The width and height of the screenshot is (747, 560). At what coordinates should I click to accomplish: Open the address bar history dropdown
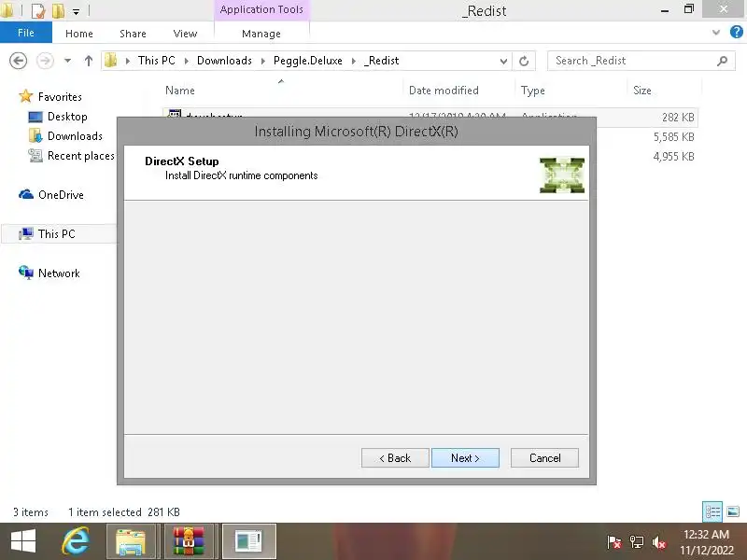503,61
